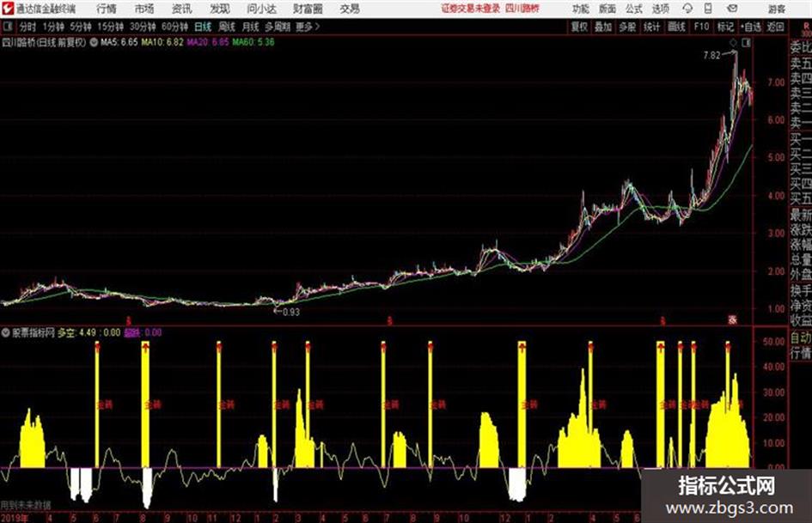Click the mobile phone icon

708,9
